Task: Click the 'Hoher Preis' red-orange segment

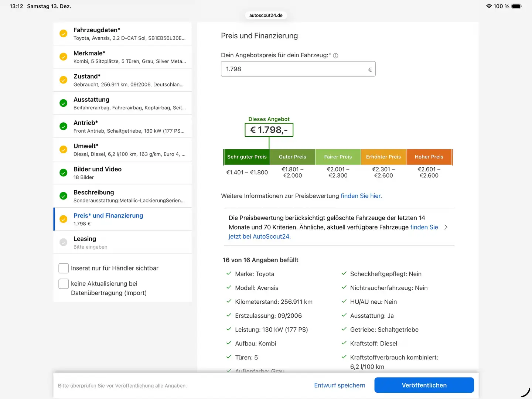Action: pyautogui.click(x=429, y=157)
